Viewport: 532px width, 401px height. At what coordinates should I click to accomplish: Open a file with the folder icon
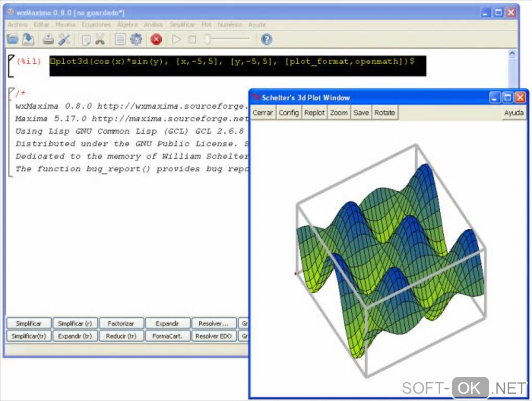(x=13, y=39)
